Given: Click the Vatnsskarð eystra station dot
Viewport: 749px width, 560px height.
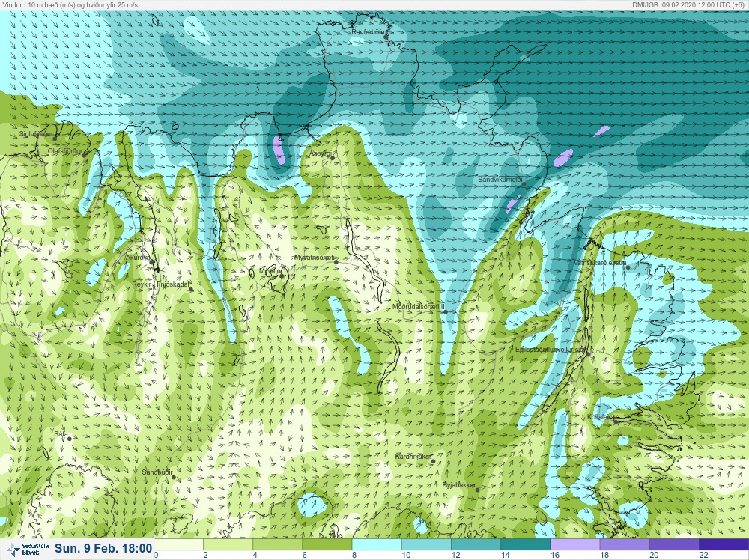Looking at the screenshot, I should pyautogui.click(x=628, y=267).
